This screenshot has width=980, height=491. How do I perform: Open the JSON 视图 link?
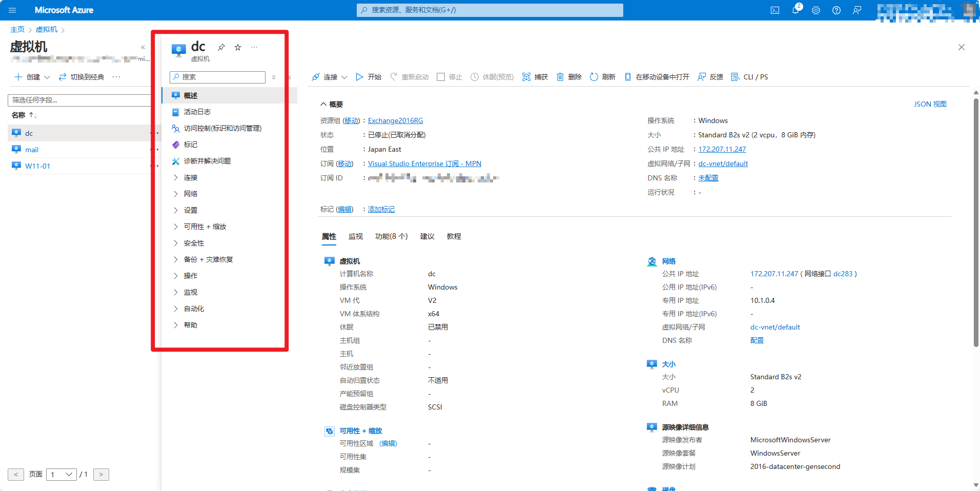[930, 104]
